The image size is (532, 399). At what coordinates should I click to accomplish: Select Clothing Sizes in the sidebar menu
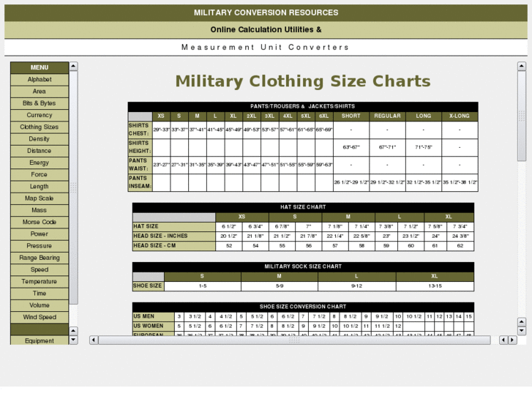40,127
